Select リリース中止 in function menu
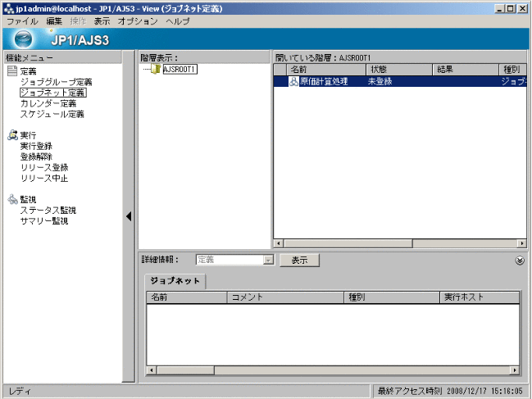Image resolution: width=532 pixels, height=399 pixels. pyautogui.click(x=44, y=179)
